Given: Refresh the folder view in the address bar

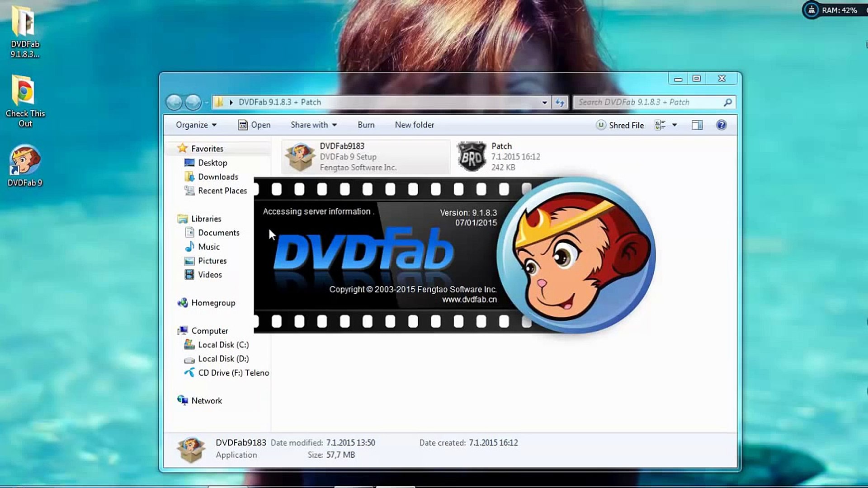Looking at the screenshot, I should coord(560,103).
